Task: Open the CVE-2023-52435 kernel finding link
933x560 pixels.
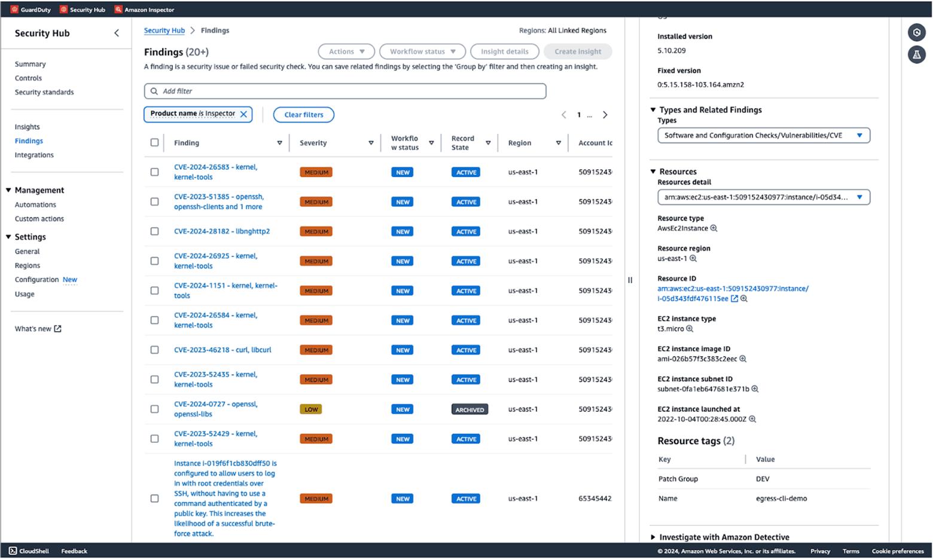Action: click(x=216, y=380)
